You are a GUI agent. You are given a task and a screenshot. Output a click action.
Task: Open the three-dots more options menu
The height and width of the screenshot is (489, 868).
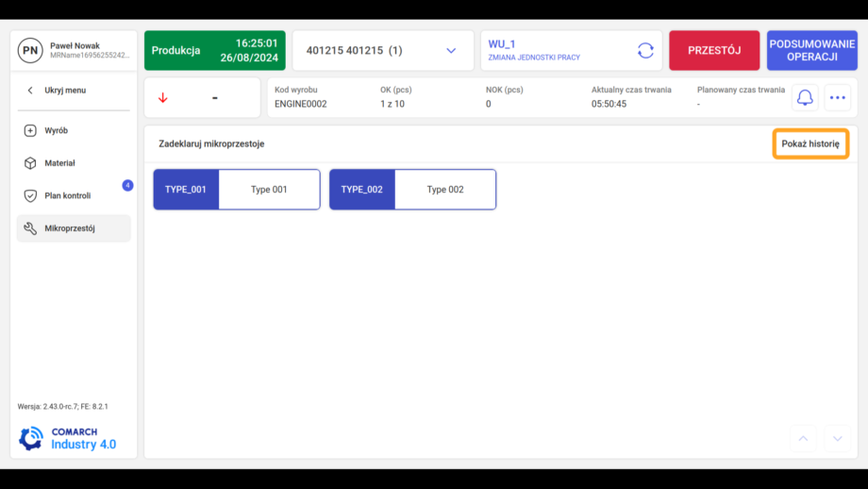coord(838,98)
